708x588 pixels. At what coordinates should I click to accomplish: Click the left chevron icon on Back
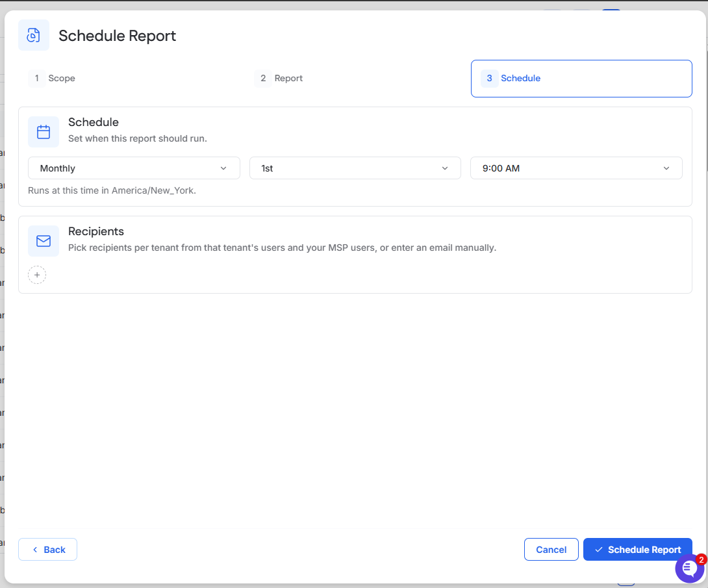(35, 550)
